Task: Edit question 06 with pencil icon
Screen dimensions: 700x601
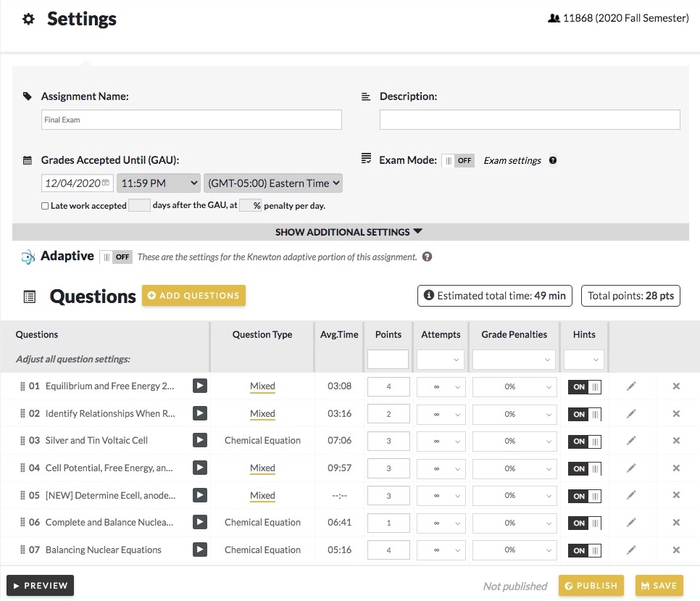Action: click(x=631, y=523)
